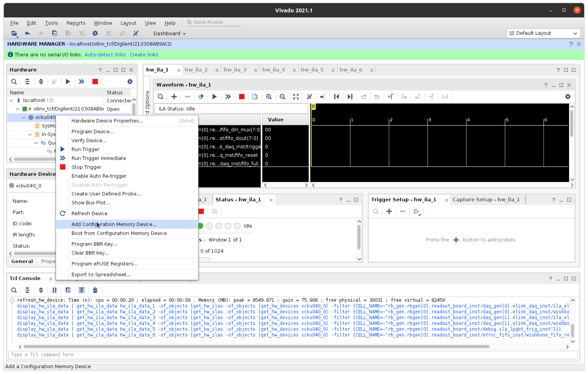This screenshot has width=588, height=374.
Task: Copy Tcl Console contents icon
Action: coord(68,290)
